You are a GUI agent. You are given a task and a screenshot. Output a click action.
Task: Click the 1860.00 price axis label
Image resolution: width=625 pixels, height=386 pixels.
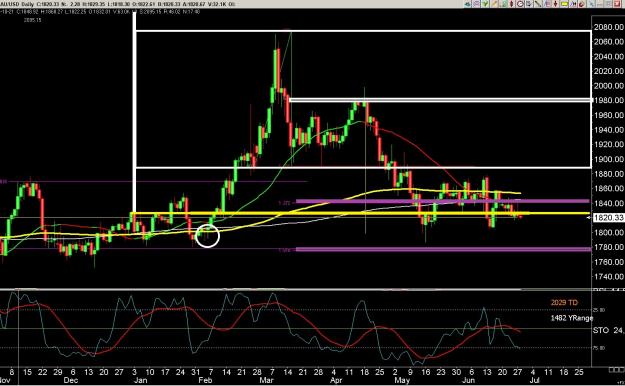coord(608,188)
